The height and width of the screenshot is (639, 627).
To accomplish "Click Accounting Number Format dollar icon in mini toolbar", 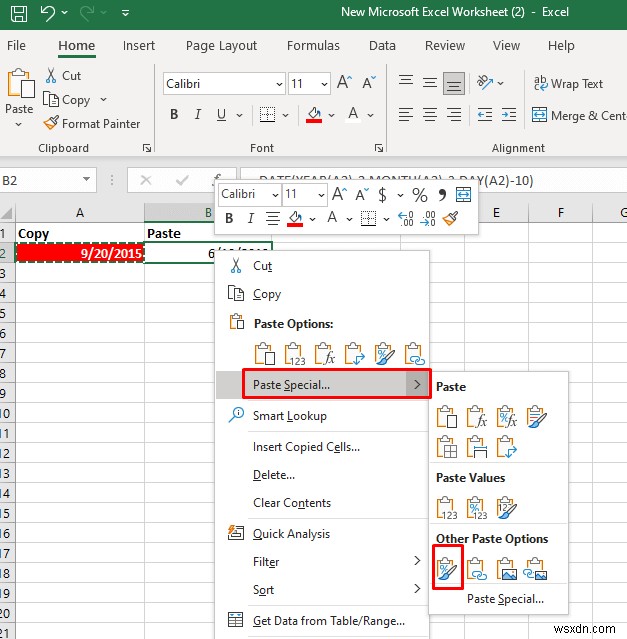I will coord(383,195).
